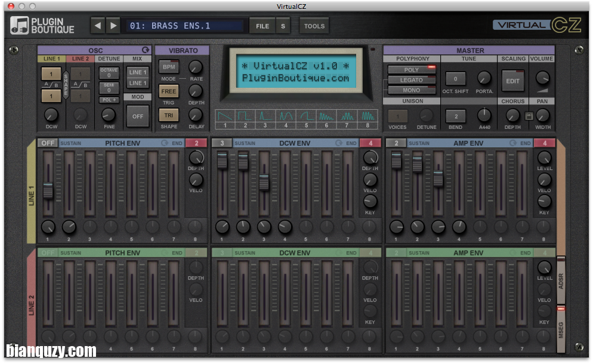Image resolution: width=593 pixels, height=364 pixels.
Task: Enable LEGATO polyphony mode
Action: click(x=412, y=80)
